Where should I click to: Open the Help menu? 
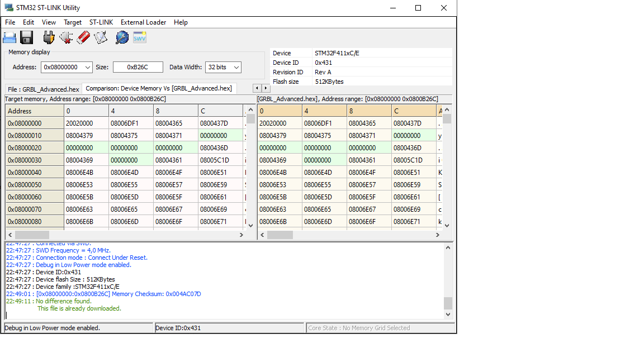point(181,22)
